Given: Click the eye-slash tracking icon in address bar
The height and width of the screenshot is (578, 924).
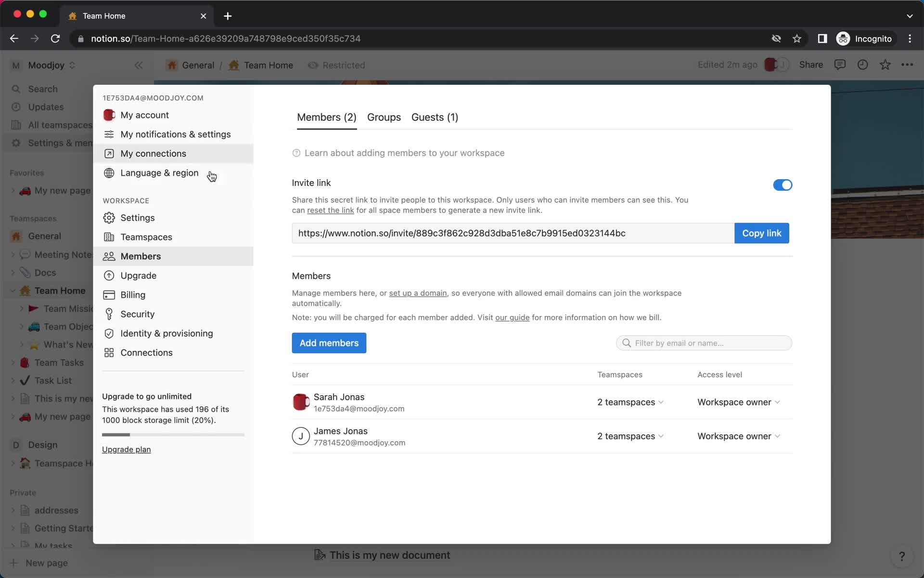Looking at the screenshot, I should pyautogui.click(x=776, y=39).
